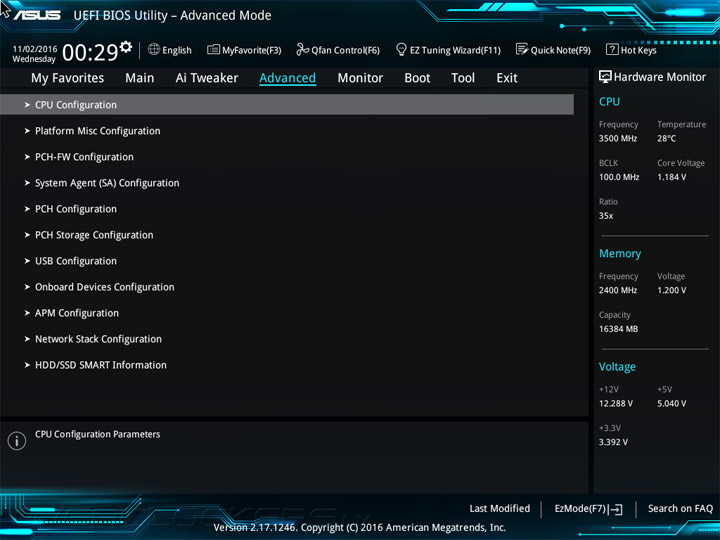Image resolution: width=720 pixels, height=540 pixels.
Task: Click the Hot Keys question mark icon
Action: tap(612, 49)
